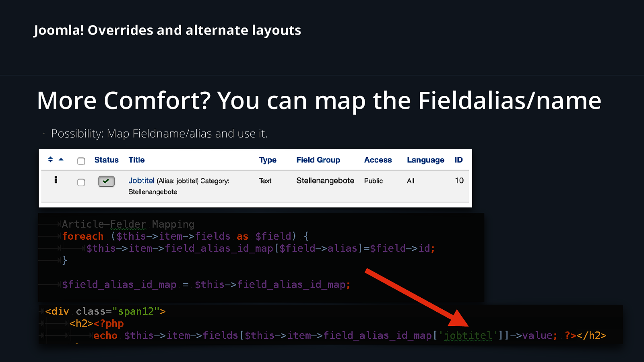Sort the table by Status
This screenshot has width=644, height=362.
106,160
